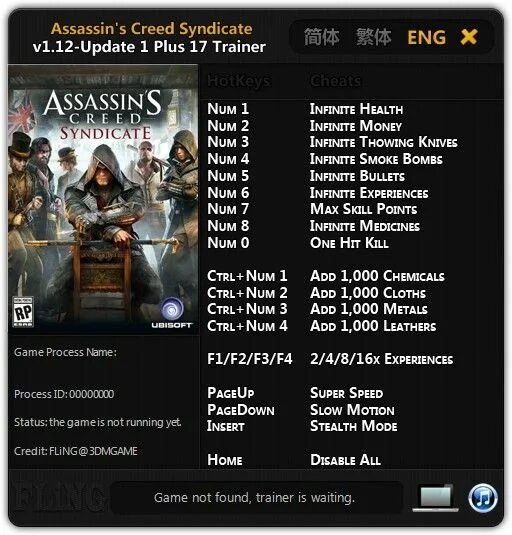The image size is (512, 535).
Task: Activate Super Speed cheat
Action: click(x=347, y=393)
